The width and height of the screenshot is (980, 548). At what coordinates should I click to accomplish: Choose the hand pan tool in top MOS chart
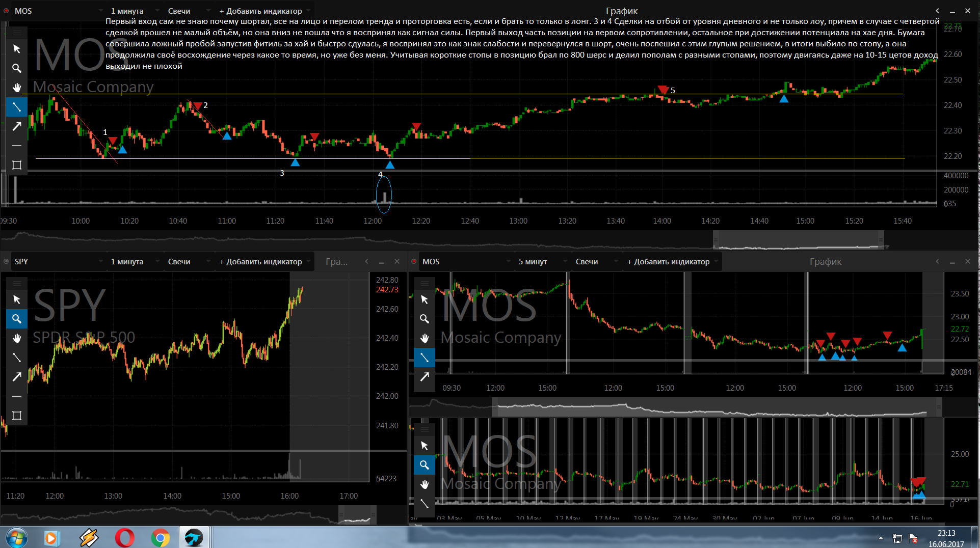[16, 88]
